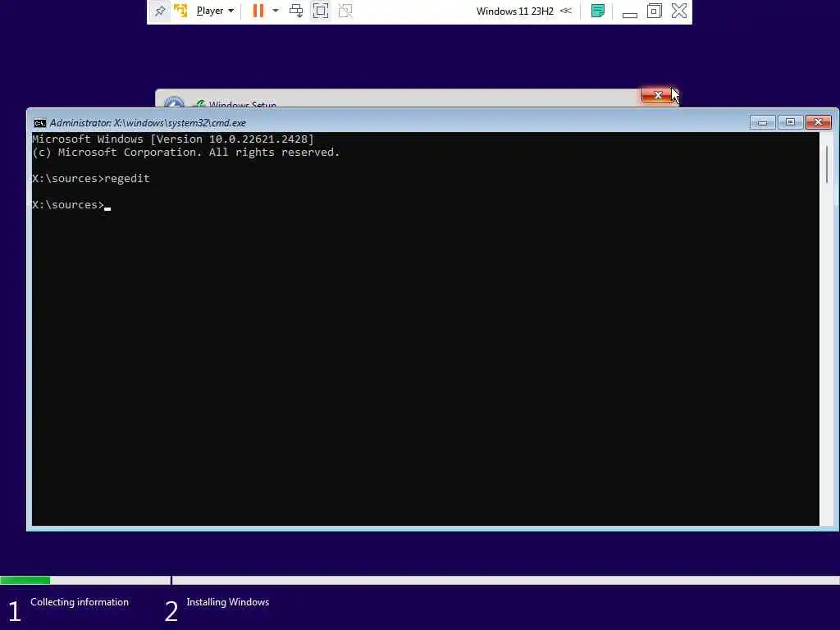840x630 pixels.
Task: Minimize the Command Prompt window
Action: (x=762, y=123)
